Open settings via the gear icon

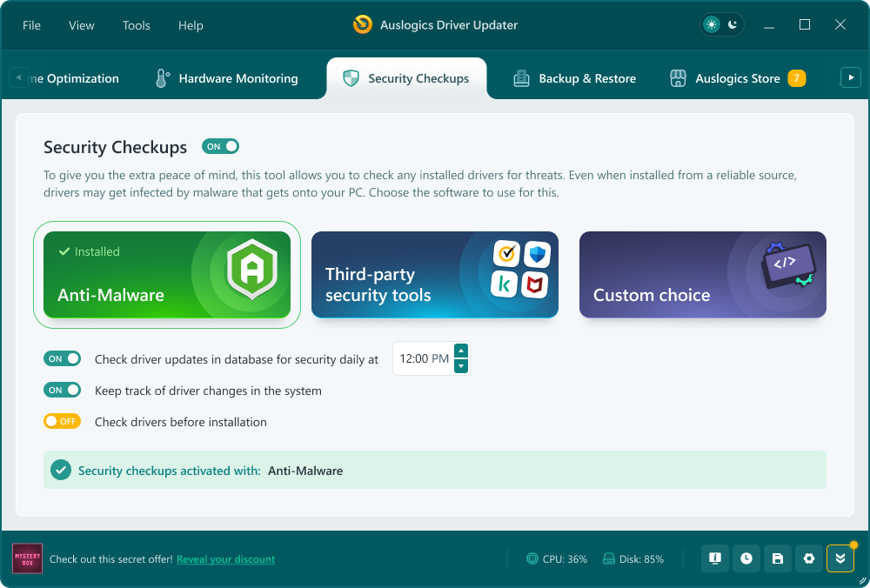coord(809,558)
